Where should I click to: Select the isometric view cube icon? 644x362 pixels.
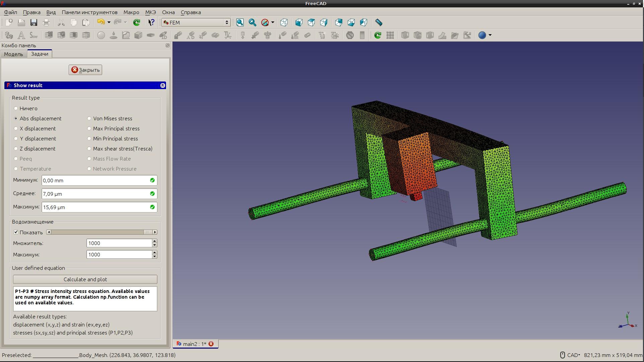tap(284, 22)
